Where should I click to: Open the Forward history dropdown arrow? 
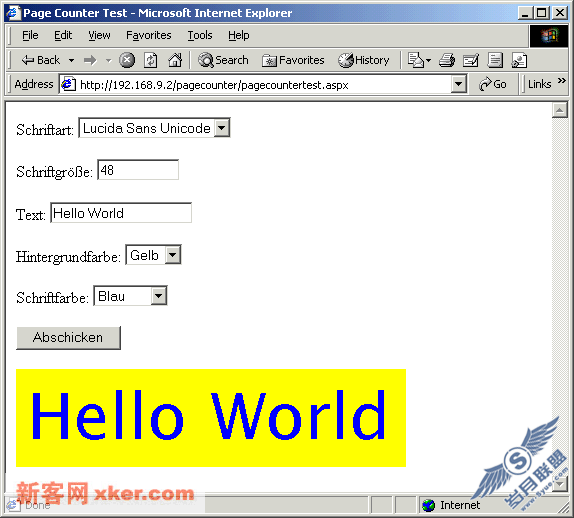(108, 60)
